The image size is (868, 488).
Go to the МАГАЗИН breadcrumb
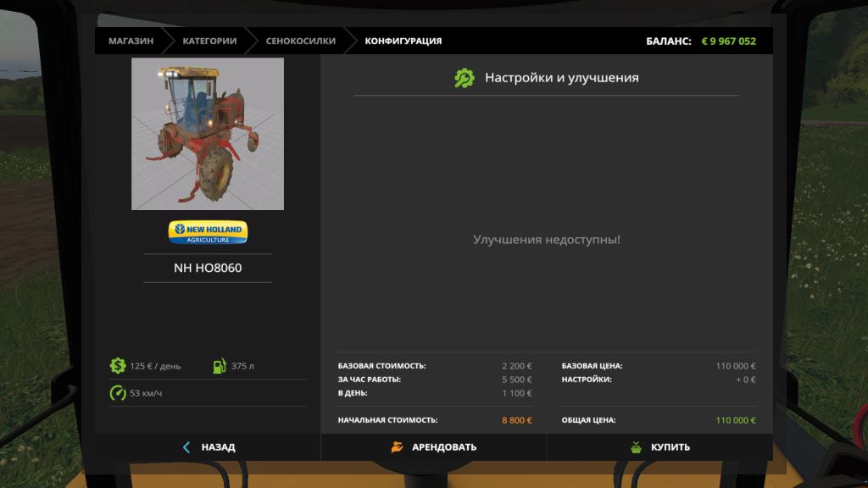click(x=131, y=41)
